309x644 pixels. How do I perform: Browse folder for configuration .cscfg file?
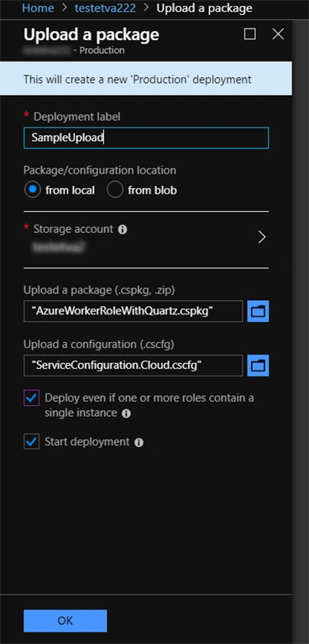click(x=258, y=366)
